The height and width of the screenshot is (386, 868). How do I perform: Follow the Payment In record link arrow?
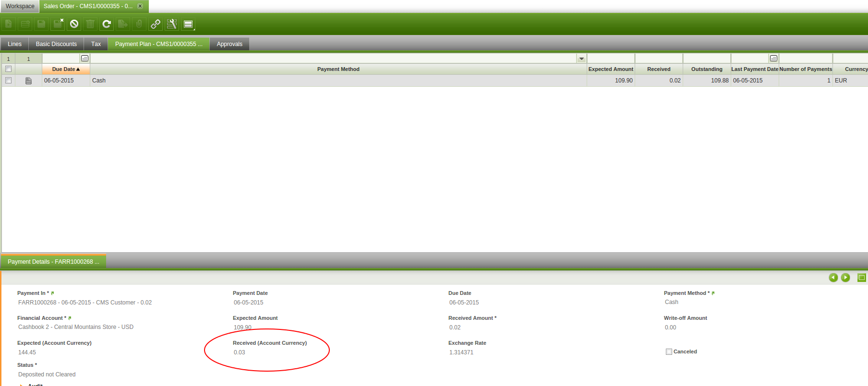[52, 293]
